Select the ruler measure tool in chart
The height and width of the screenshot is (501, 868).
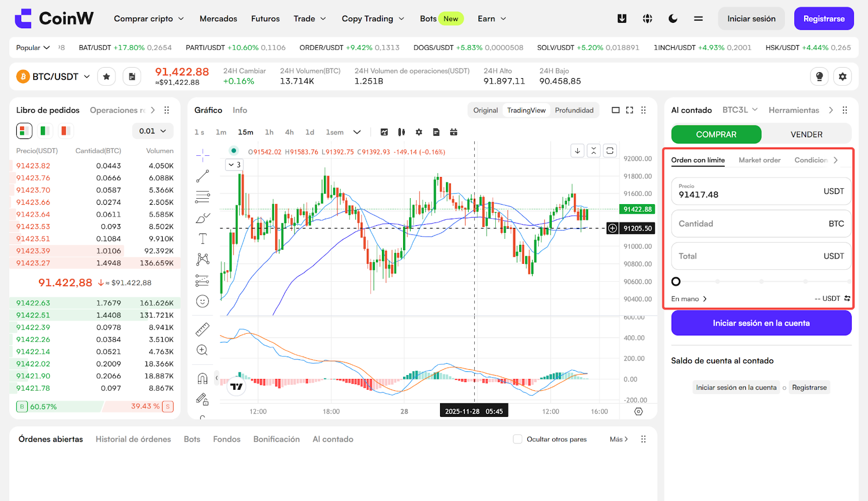202,329
